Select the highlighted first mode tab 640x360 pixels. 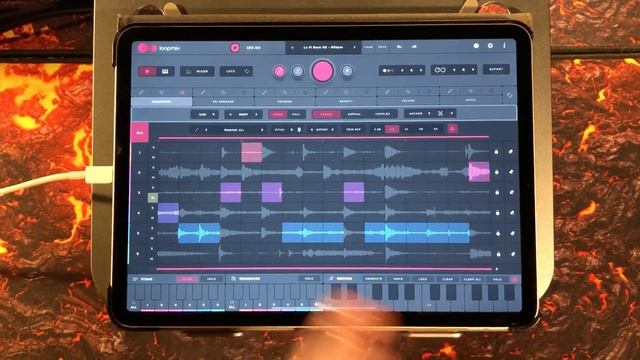click(162, 101)
